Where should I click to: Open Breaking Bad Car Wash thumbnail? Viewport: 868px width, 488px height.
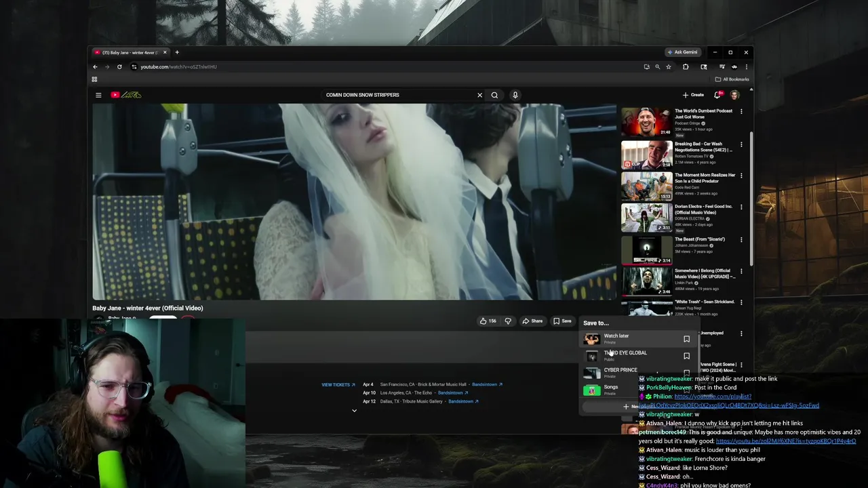[x=647, y=154]
